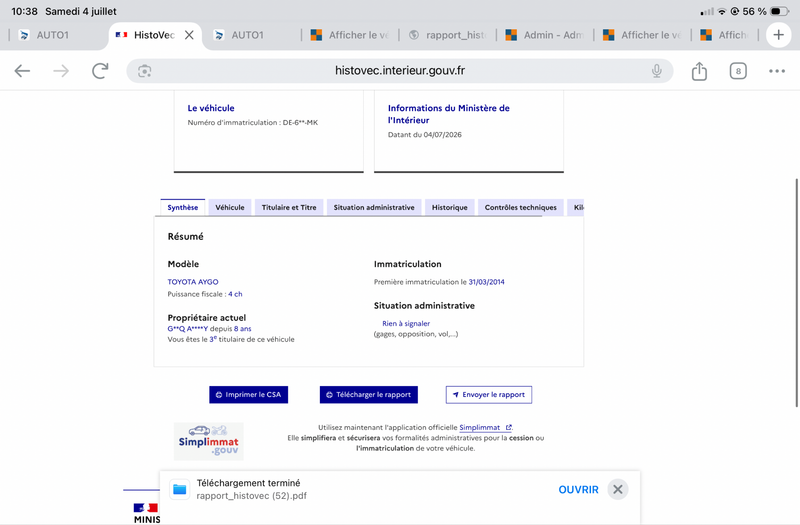View the Contrôles techniques tab
Image resolution: width=800 pixels, height=525 pixels.
(520, 207)
